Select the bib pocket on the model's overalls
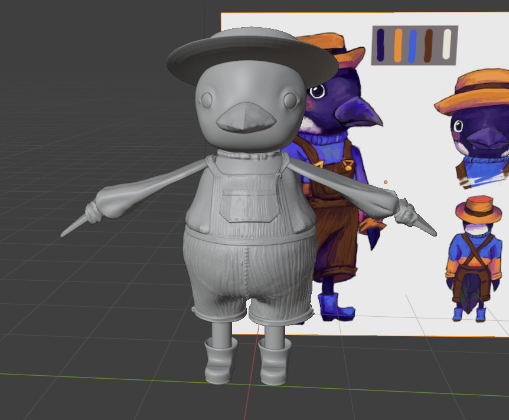Viewport: 509px width, 420px height. [248, 204]
